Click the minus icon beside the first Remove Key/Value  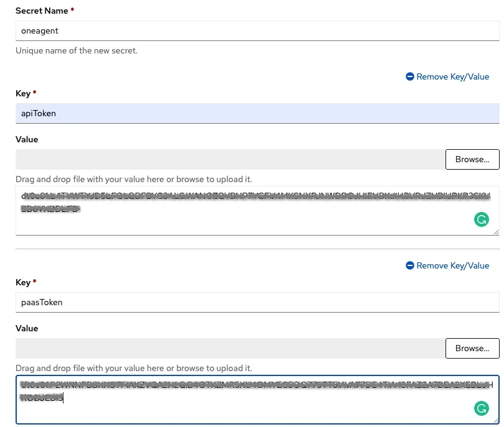(x=410, y=76)
